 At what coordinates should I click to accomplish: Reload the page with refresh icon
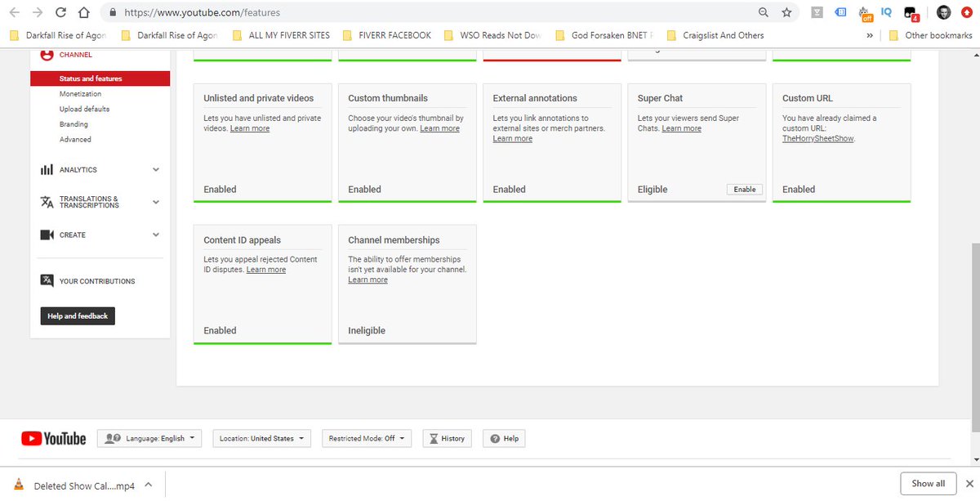[x=60, y=13]
